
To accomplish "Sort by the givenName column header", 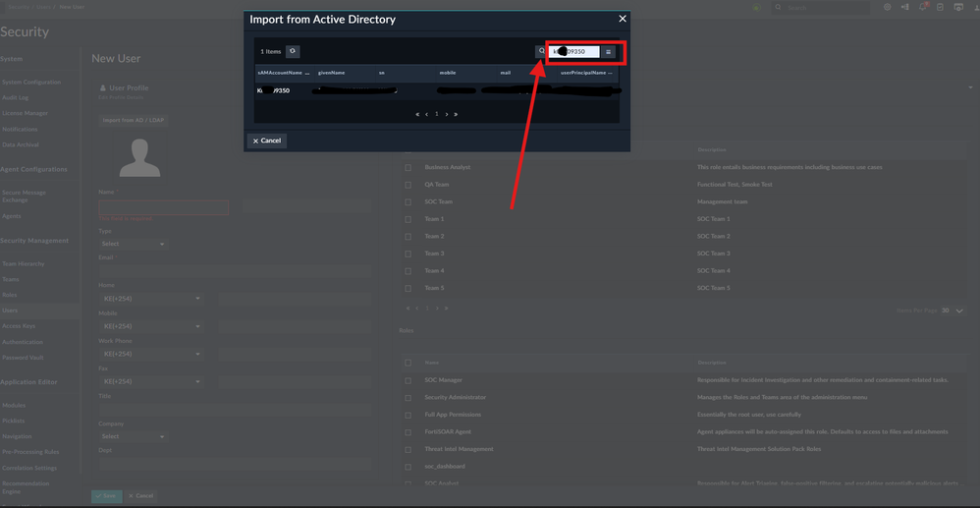I will (x=331, y=73).
